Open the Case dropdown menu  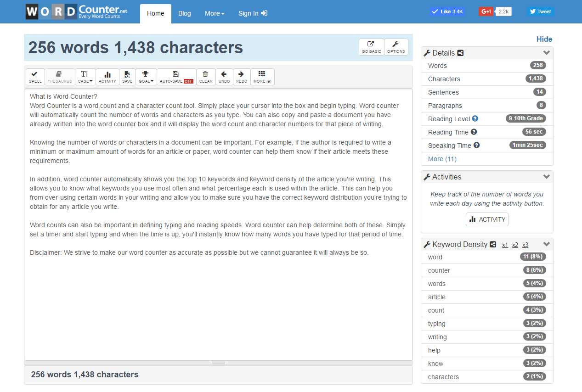(85, 77)
